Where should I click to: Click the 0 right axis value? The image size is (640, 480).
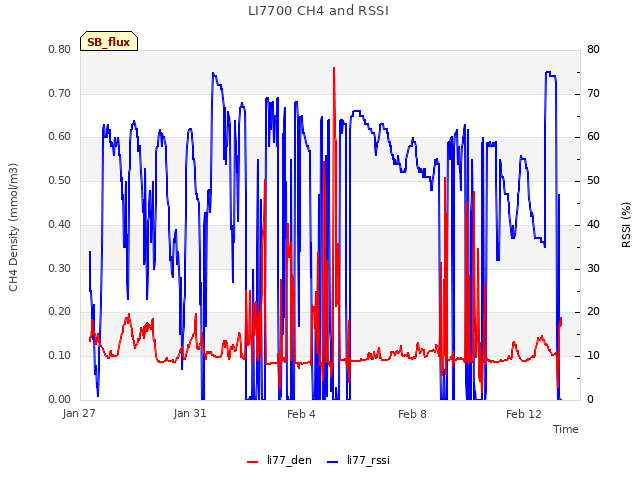591,399
